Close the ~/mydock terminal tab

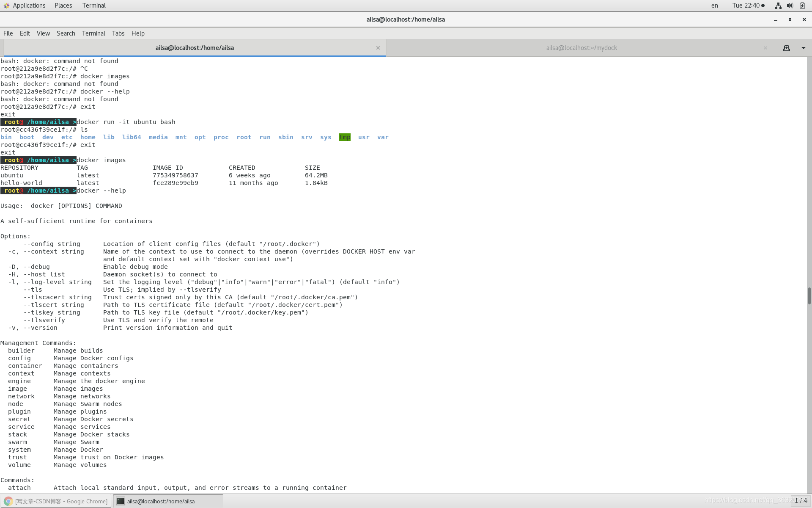click(x=765, y=48)
